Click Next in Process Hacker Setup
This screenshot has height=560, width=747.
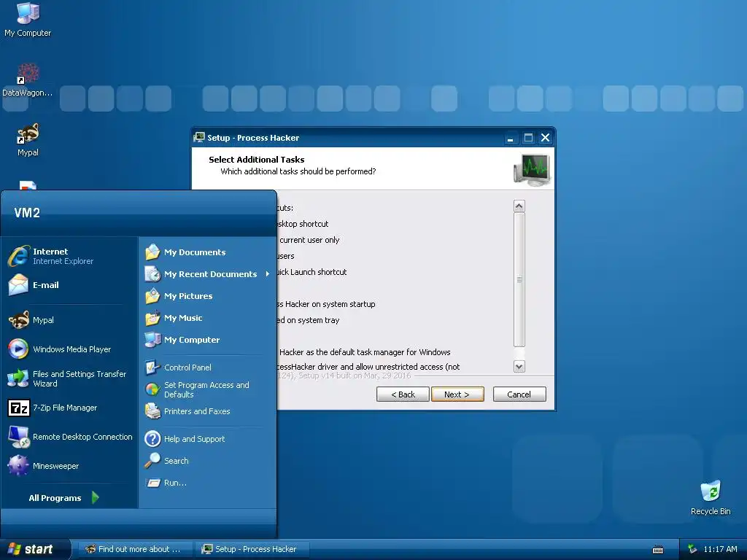(457, 394)
